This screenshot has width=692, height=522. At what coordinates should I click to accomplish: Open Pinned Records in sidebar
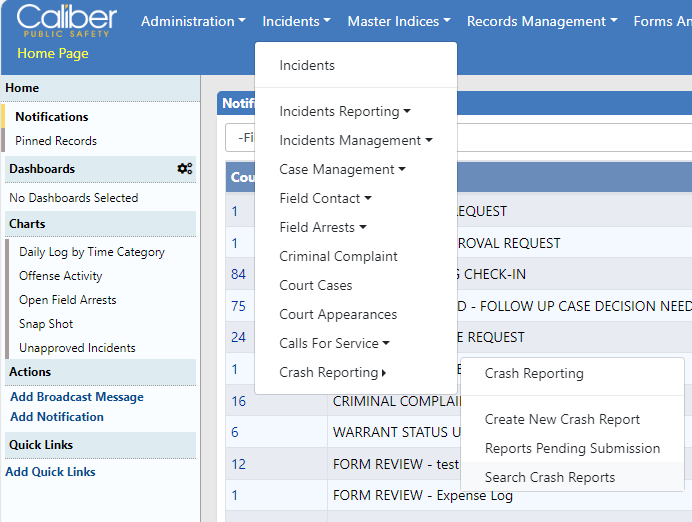(x=56, y=141)
